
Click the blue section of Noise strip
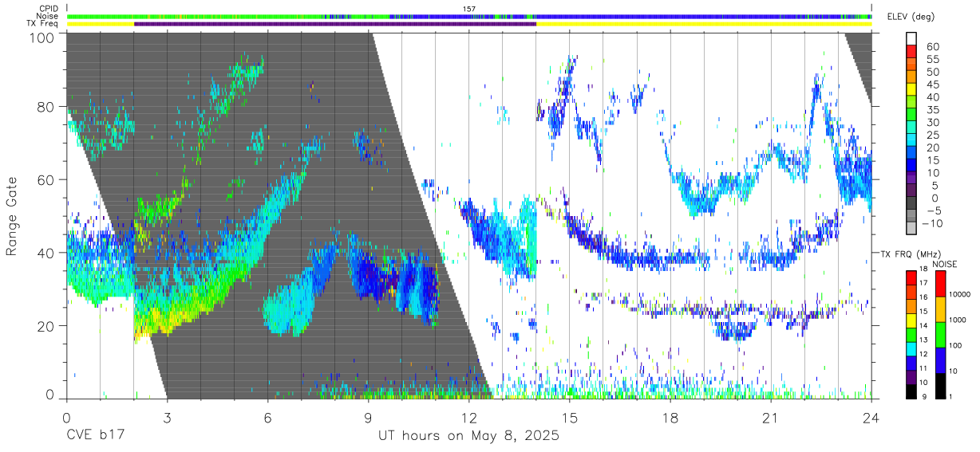[702, 16]
